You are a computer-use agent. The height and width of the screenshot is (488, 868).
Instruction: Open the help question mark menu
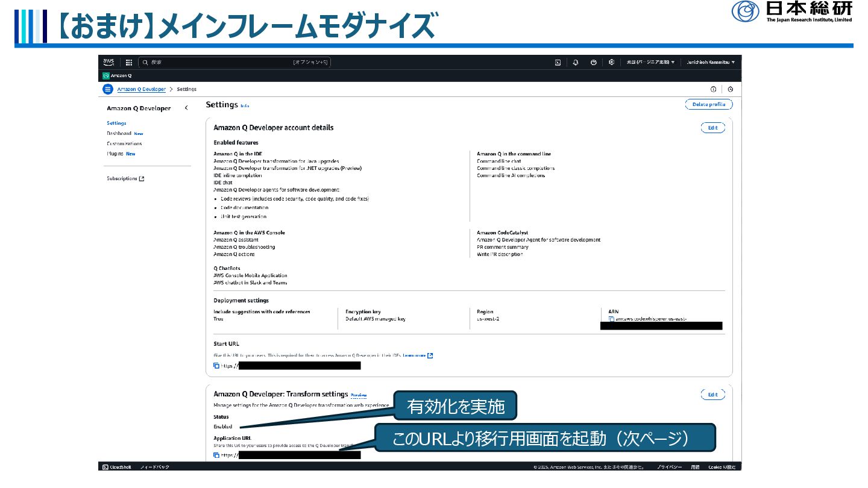[x=594, y=62]
